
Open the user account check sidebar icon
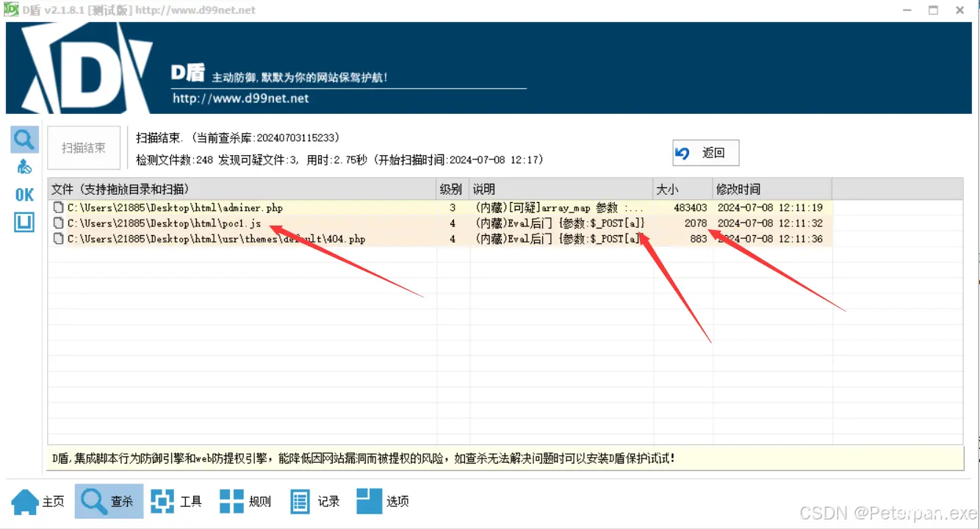(24, 167)
